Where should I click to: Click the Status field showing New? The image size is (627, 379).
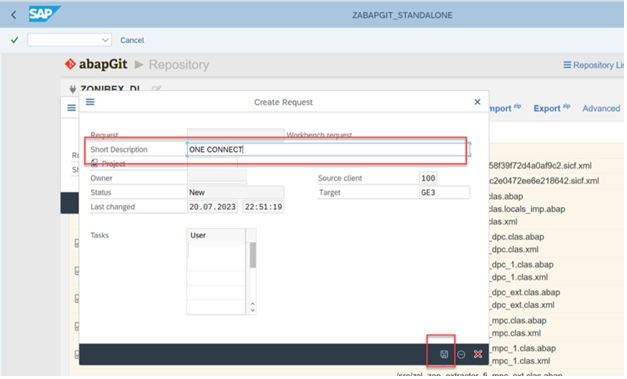click(236, 192)
